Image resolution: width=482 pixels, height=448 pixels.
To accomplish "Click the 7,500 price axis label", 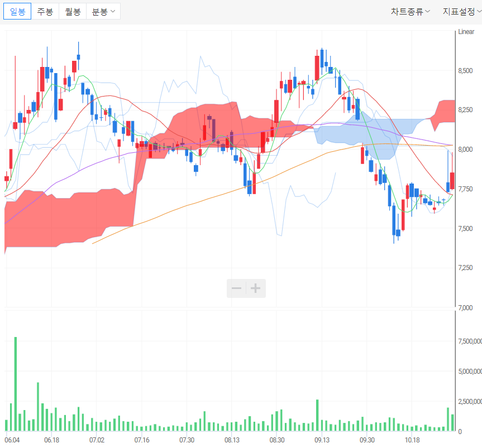I will (465, 228).
